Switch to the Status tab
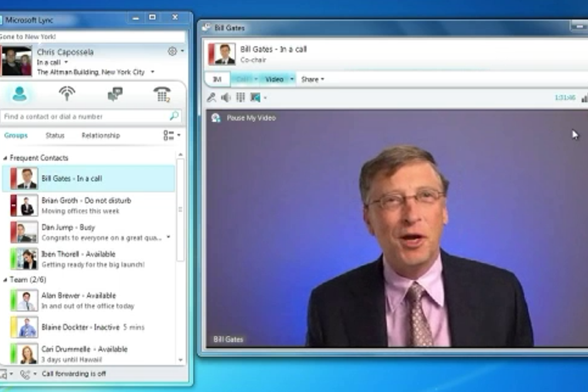588x392 pixels. point(55,136)
